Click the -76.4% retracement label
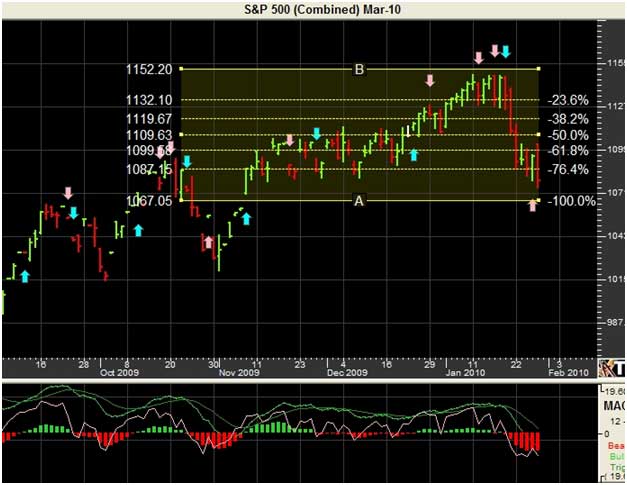This screenshot has width=627, height=485. (568, 170)
